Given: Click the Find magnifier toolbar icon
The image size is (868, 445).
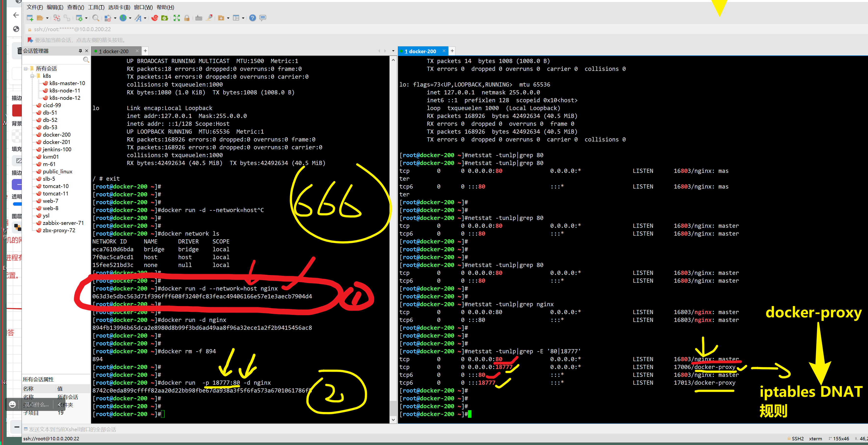Looking at the screenshot, I should coord(96,18).
